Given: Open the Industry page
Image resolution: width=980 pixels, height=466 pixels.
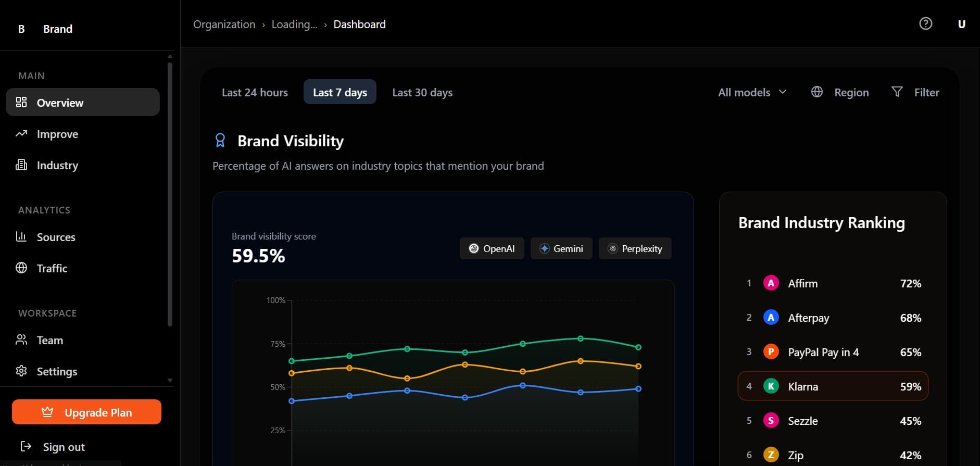Looking at the screenshot, I should (83, 165).
